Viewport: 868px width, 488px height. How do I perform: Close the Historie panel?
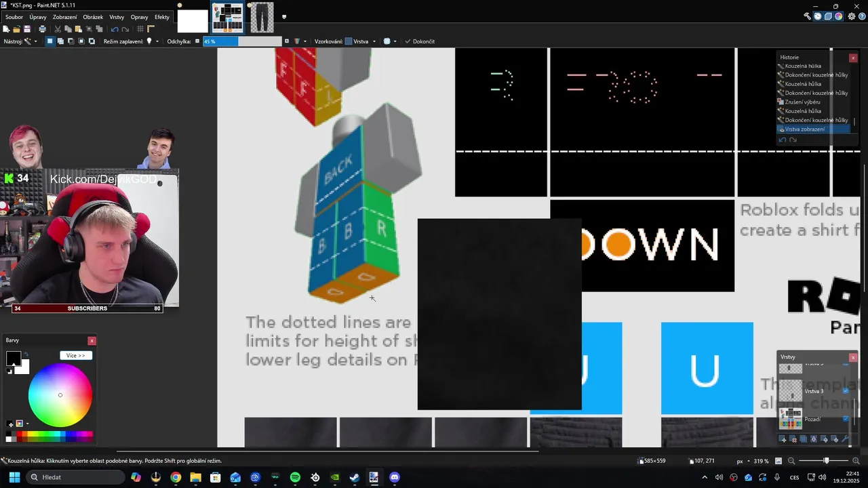(853, 58)
